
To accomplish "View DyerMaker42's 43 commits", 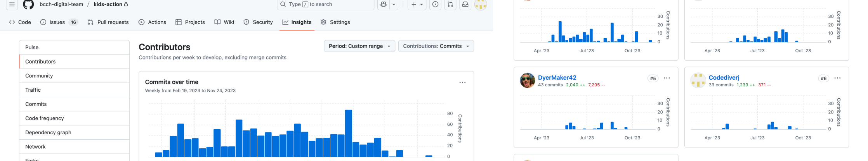I will click(550, 85).
